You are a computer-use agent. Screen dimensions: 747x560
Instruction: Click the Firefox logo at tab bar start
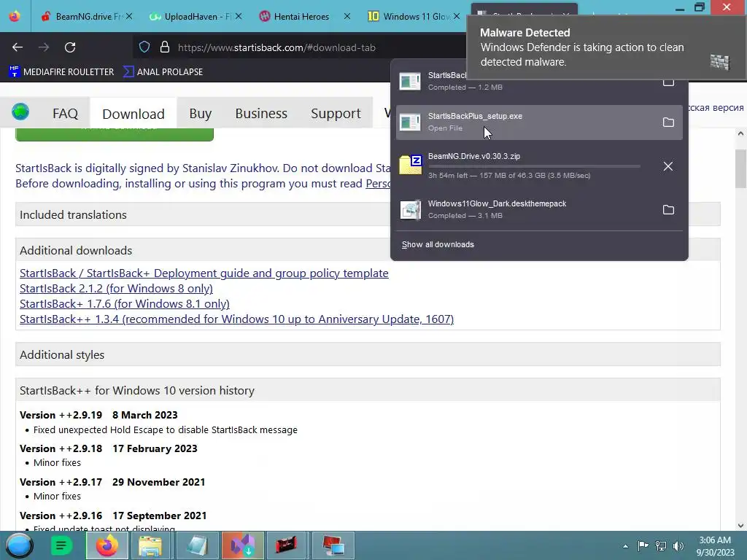pyautogui.click(x=15, y=16)
